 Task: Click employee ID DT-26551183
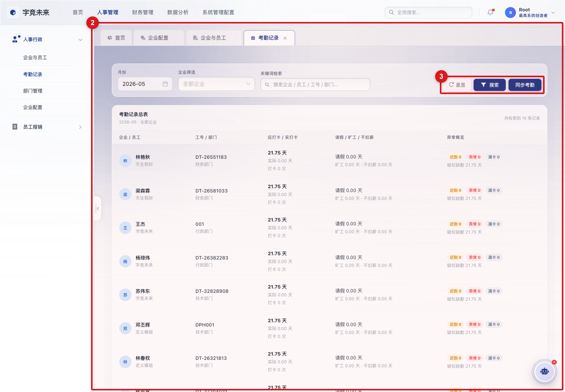point(211,157)
